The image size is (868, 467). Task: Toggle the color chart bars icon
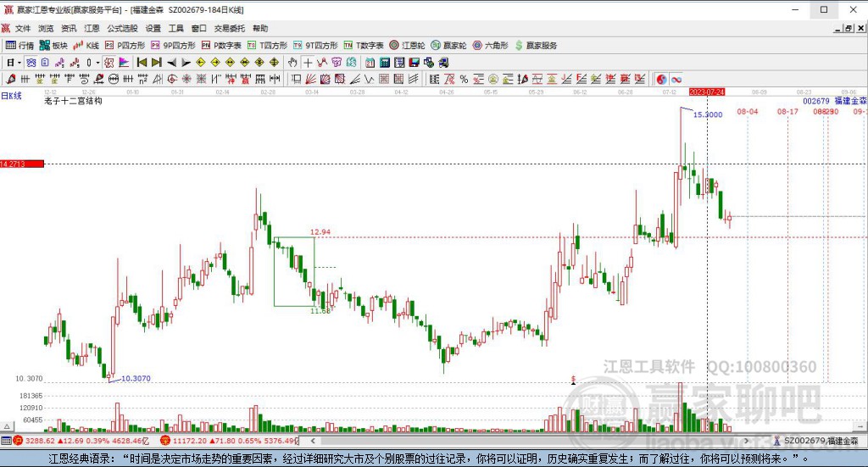(x=124, y=63)
